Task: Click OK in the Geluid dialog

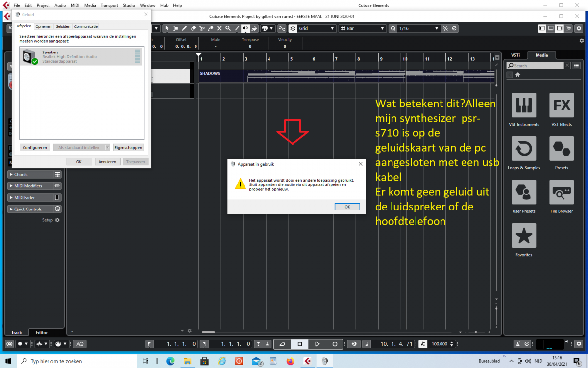Action: (x=79, y=161)
